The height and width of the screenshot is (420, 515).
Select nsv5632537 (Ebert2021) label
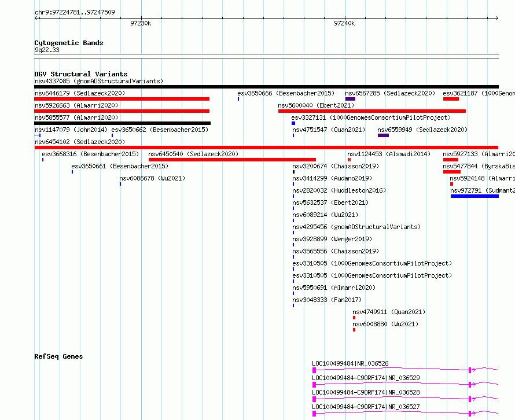pos(330,202)
